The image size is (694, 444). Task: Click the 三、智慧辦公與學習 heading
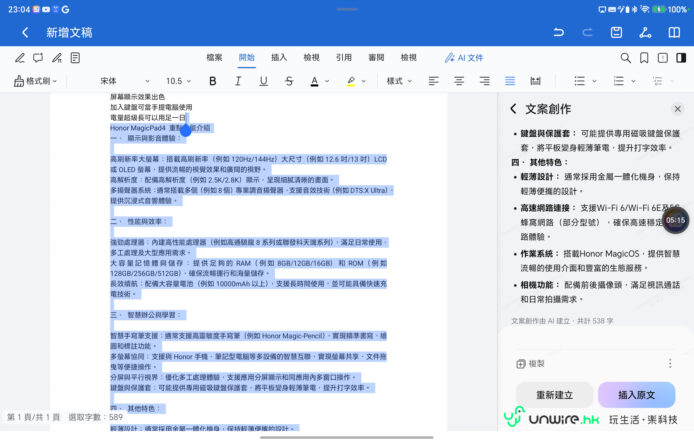pyautogui.click(x=146, y=315)
